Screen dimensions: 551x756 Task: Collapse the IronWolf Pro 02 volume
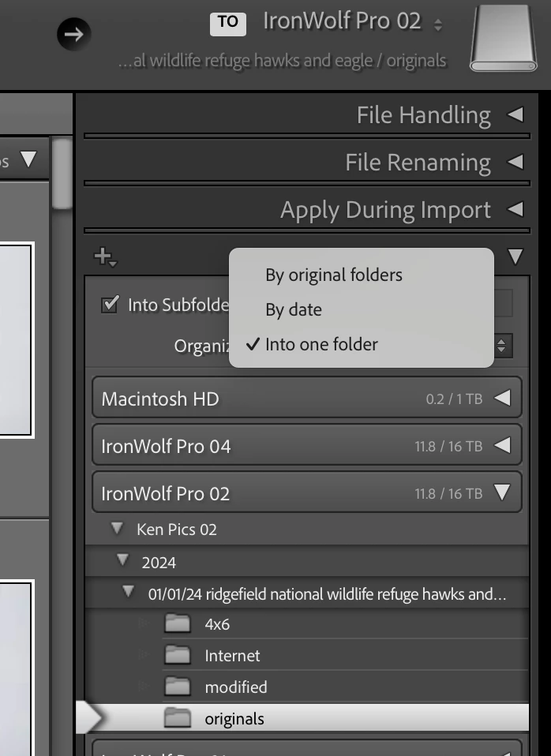pos(502,492)
